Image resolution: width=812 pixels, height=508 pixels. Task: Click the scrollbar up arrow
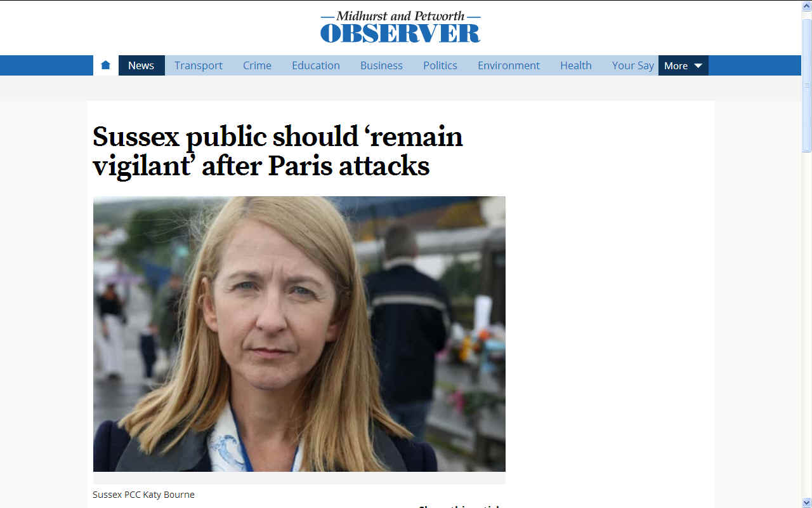[807, 6]
